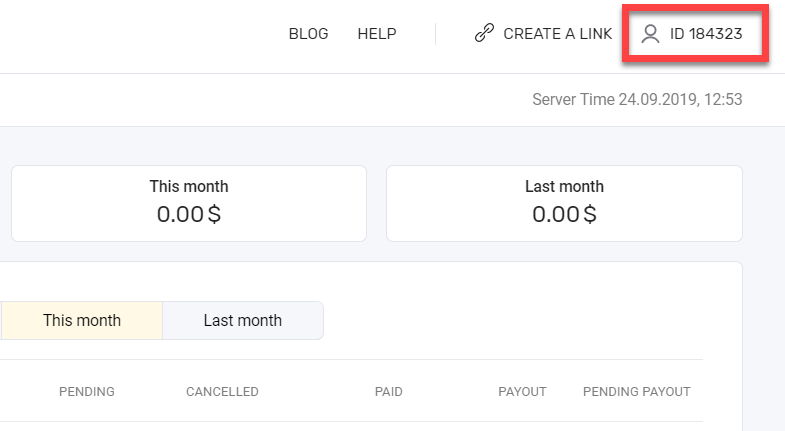The height and width of the screenshot is (431, 785).
Task: Click the This month card title
Action: pos(189,186)
